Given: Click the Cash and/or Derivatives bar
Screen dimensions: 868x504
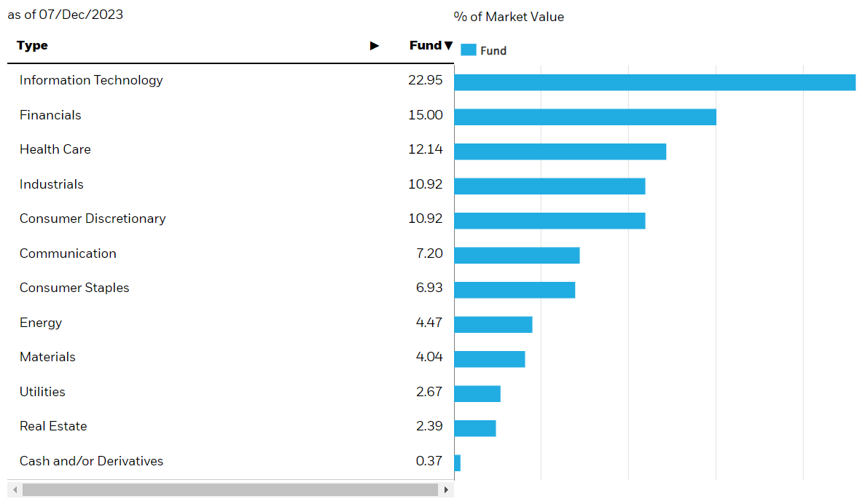Looking at the screenshot, I should coord(458,462).
